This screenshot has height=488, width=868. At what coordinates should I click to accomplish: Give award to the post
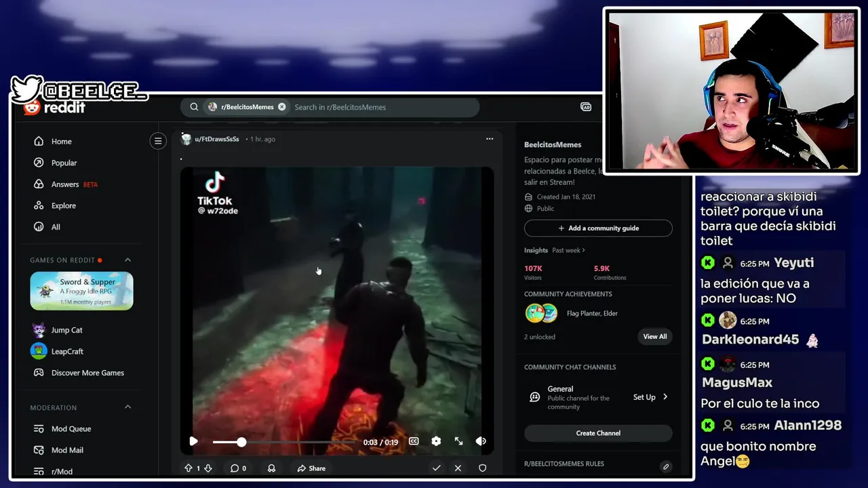271,468
